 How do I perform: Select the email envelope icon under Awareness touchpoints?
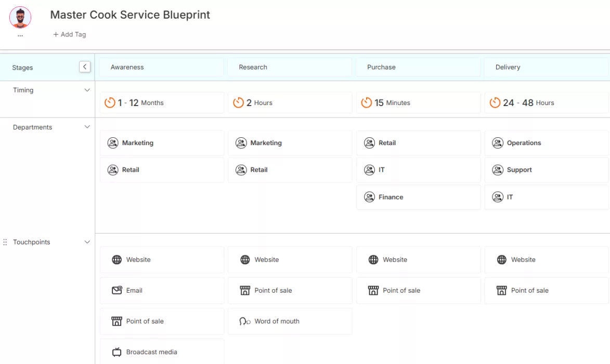(x=116, y=290)
